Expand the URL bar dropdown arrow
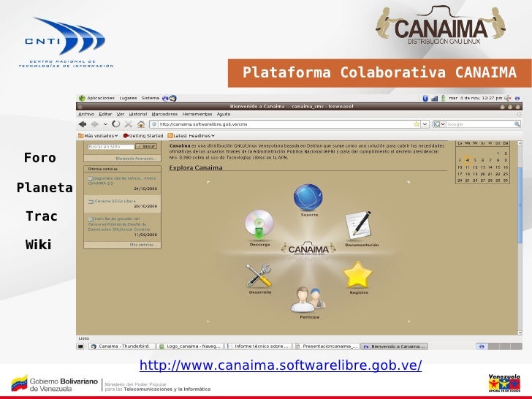This screenshot has height=399, width=532. tap(425, 124)
